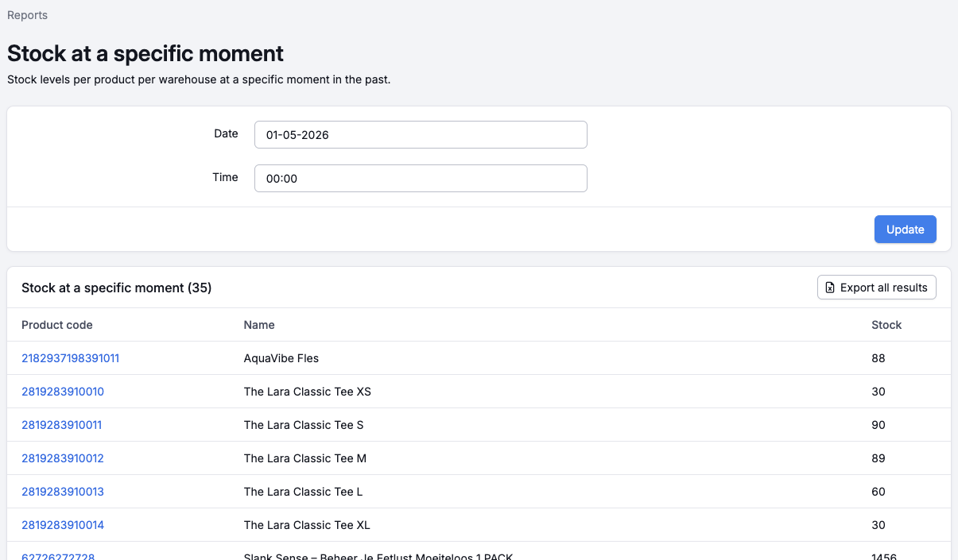
Task: Select The Lara Classic Tee XL cell
Action: tap(307, 525)
